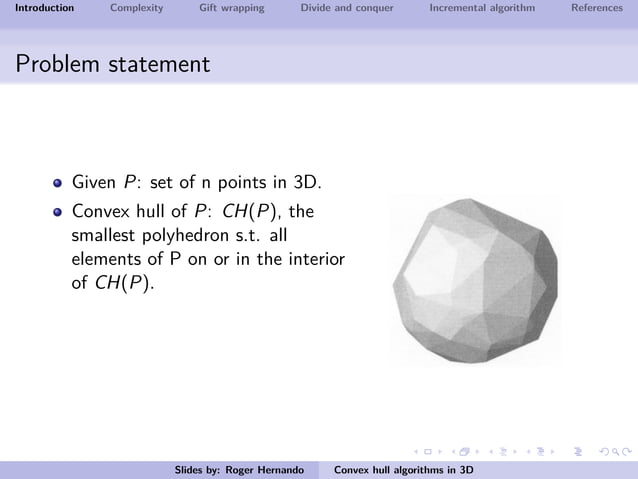Click the next section arrow
The image size is (638, 479).
click(553, 452)
